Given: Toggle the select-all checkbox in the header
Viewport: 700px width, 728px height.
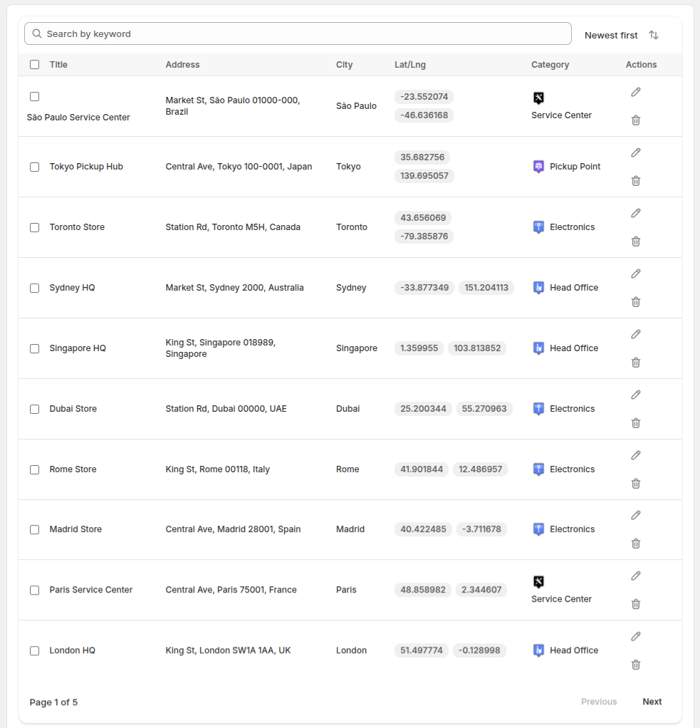Looking at the screenshot, I should coord(34,64).
